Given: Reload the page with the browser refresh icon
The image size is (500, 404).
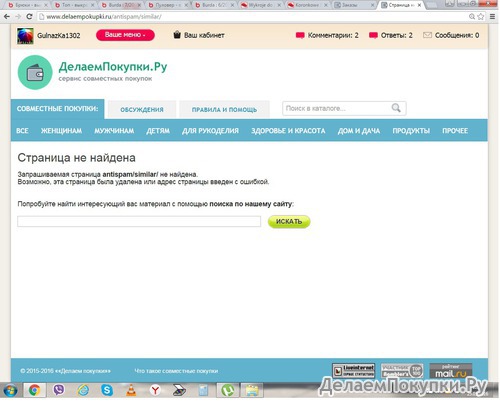Looking at the screenshot, I should 29,16.
